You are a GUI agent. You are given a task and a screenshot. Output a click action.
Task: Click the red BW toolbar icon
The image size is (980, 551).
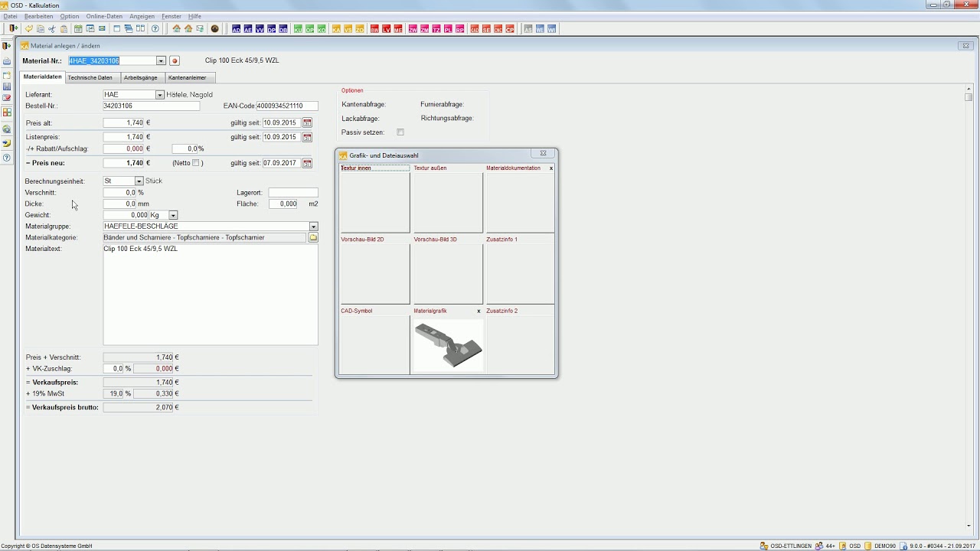374,29
